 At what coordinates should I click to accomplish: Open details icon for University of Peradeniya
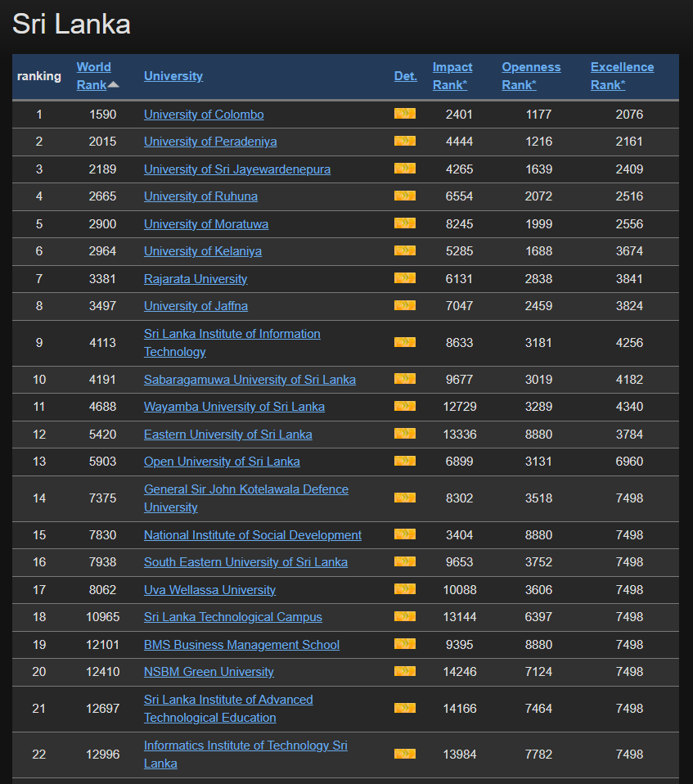[x=404, y=142]
